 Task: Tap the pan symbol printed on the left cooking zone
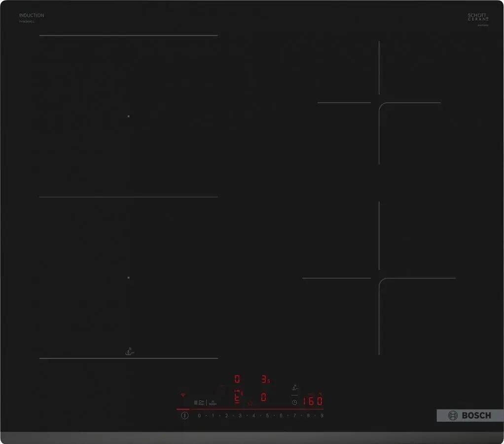pyautogui.click(x=130, y=351)
